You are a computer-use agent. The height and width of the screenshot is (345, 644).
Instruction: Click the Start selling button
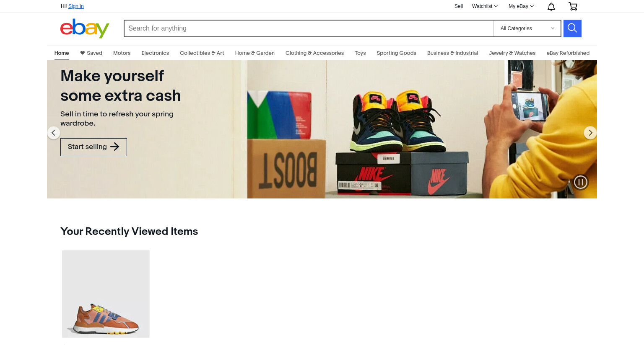93,147
